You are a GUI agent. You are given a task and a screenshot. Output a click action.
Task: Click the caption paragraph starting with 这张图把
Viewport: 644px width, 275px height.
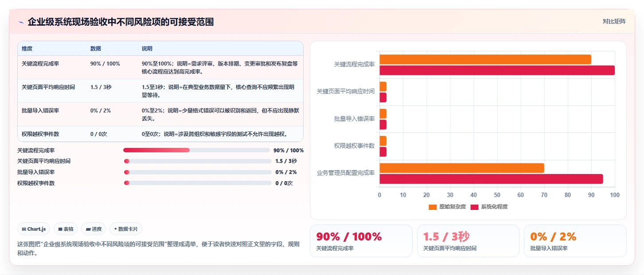tap(158, 249)
